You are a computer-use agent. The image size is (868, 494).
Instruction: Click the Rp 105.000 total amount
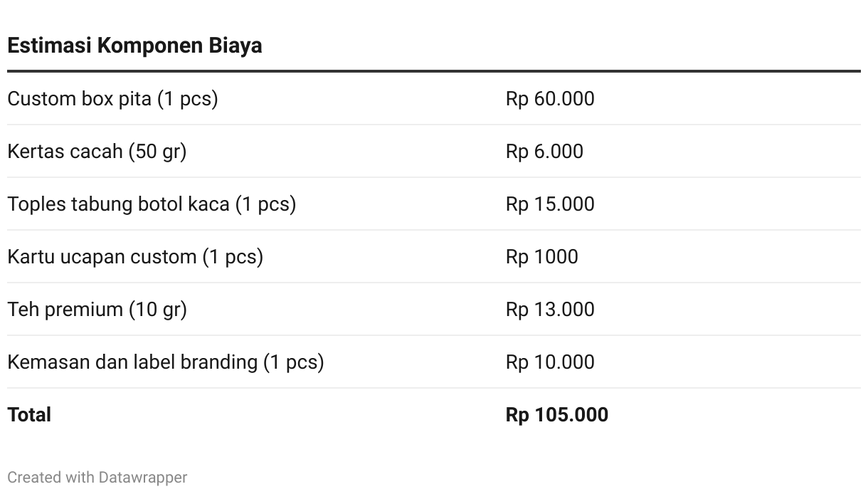[x=556, y=414]
